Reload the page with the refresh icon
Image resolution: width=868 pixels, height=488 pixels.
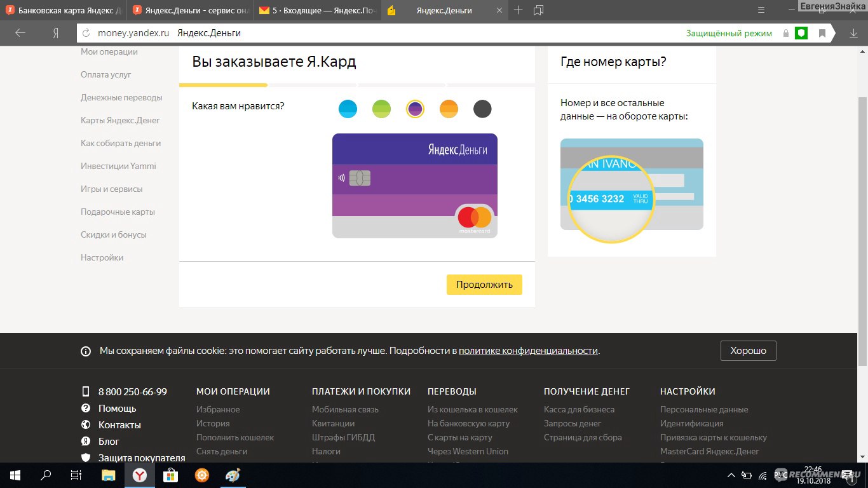(86, 33)
